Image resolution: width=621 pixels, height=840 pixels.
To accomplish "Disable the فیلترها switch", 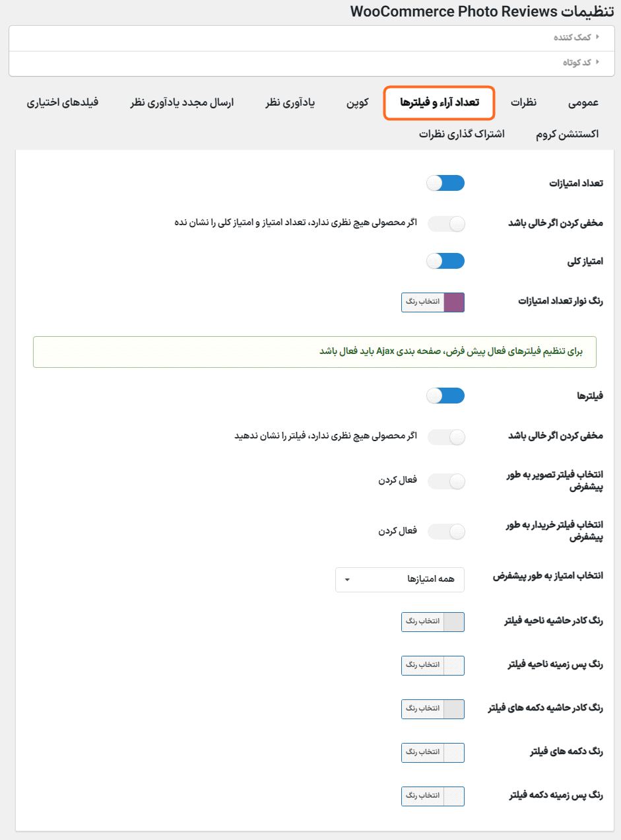I will coord(445,396).
